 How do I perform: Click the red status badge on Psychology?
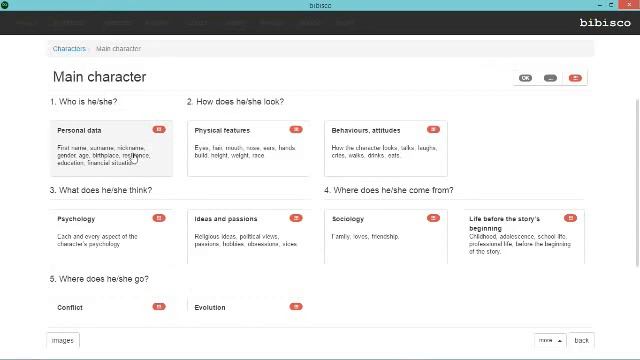[159, 218]
